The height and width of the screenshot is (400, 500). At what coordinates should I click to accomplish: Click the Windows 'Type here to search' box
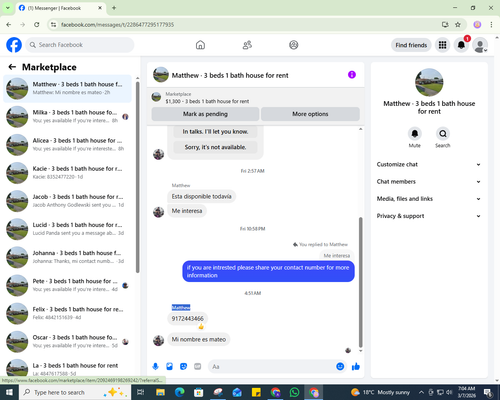[x=75, y=392]
